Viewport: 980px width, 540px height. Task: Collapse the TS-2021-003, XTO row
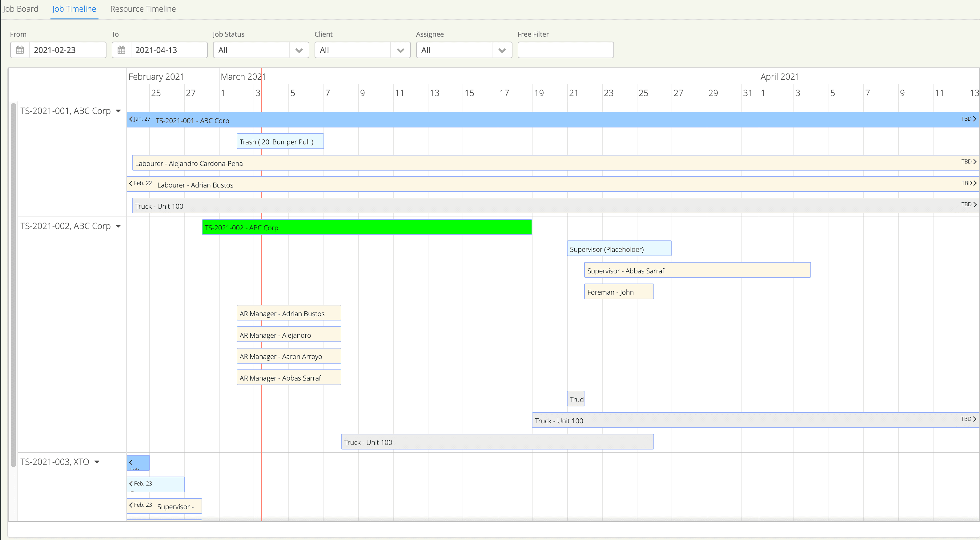97,461
